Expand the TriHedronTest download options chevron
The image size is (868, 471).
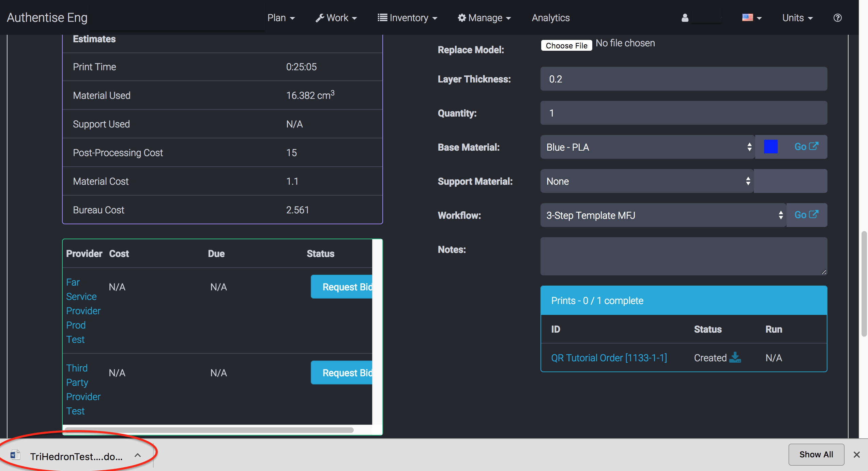[x=138, y=455]
